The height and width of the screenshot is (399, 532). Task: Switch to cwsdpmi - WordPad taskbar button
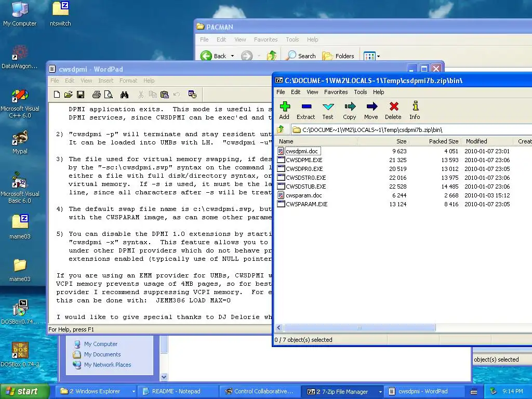pos(423,392)
